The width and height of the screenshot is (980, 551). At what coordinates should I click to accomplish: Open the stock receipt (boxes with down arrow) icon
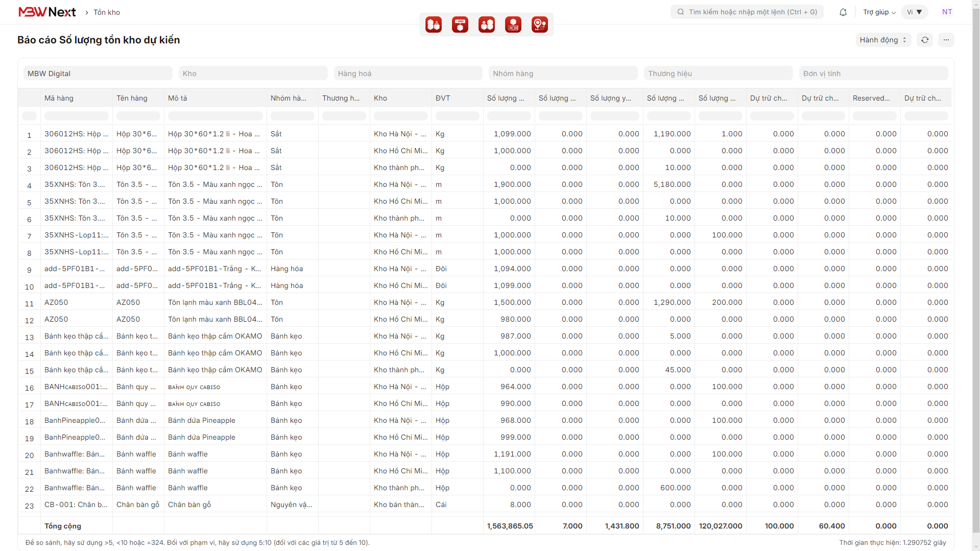pyautogui.click(x=434, y=25)
